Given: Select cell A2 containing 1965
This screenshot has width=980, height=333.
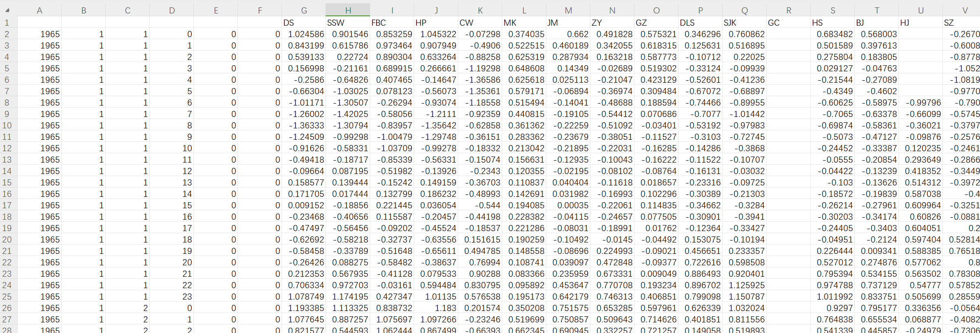Looking at the screenshot, I should click(x=40, y=34).
